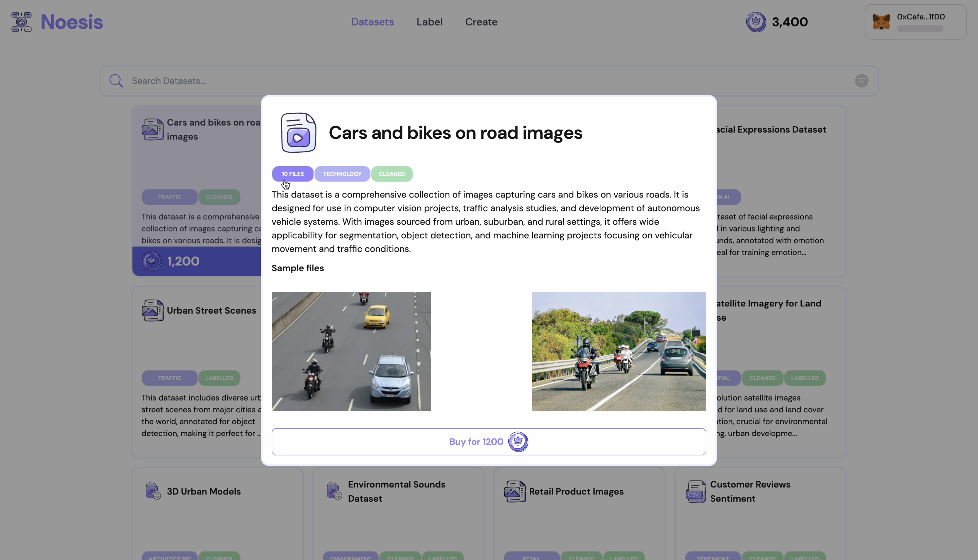Switch to the Label tab
Image resolution: width=978 pixels, height=560 pixels.
point(429,22)
